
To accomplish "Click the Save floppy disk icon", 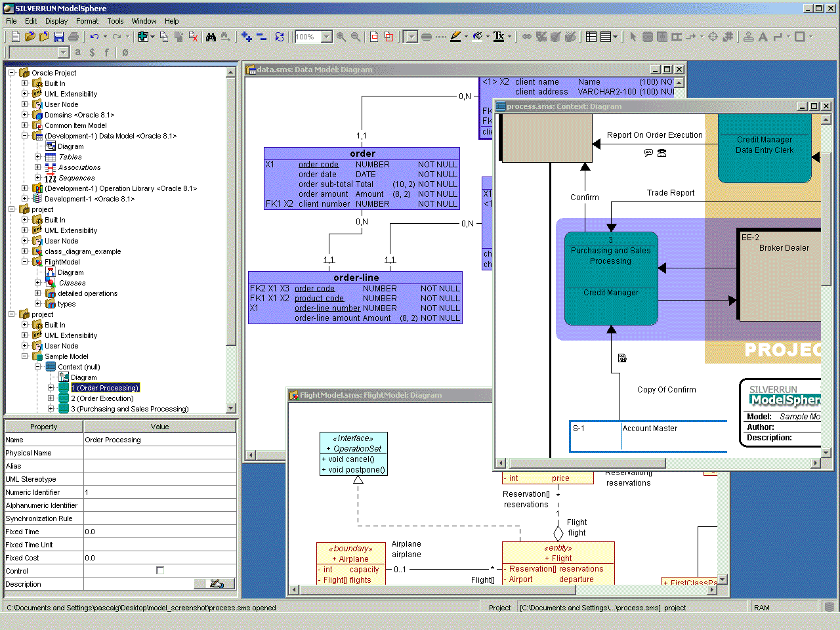I will point(60,37).
